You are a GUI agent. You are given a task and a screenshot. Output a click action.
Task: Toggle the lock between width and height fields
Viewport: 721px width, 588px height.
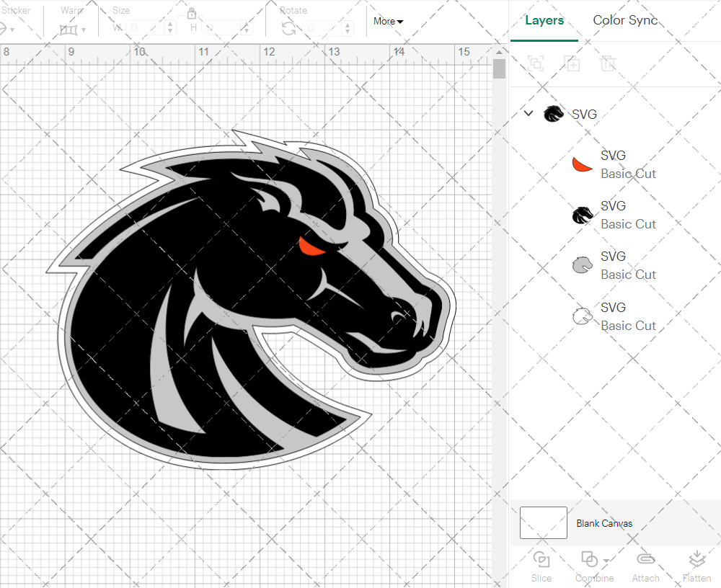tap(192, 14)
